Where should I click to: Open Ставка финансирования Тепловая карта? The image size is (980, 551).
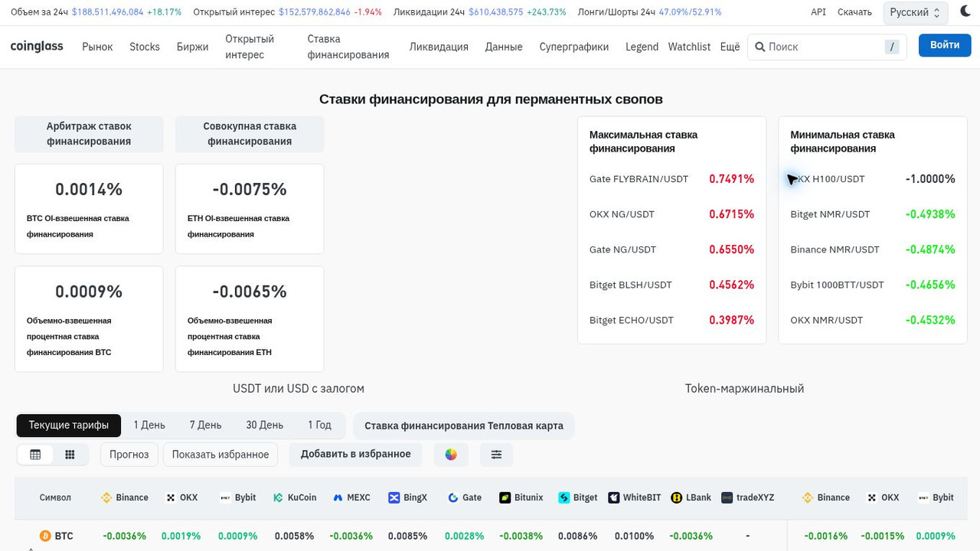pos(464,425)
